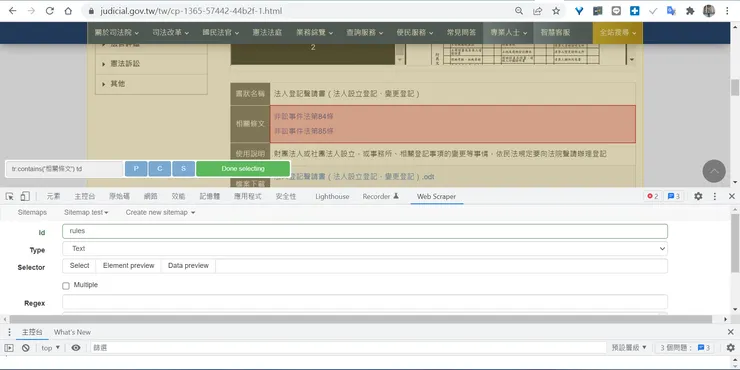Image resolution: width=740 pixels, height=370 pixels.
Task: Click the console filter input
Action: tap(347, 348)
